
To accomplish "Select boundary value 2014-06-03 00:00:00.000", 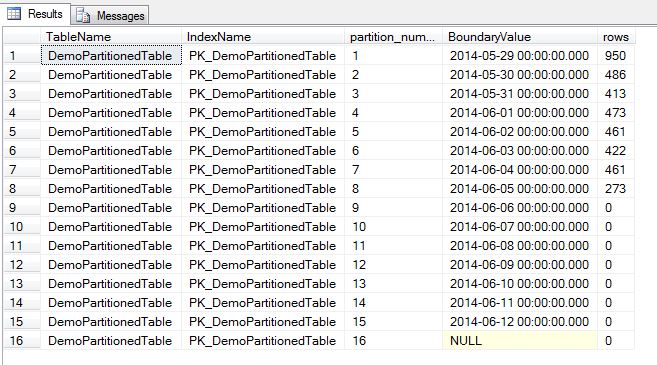I will (520, 150).
